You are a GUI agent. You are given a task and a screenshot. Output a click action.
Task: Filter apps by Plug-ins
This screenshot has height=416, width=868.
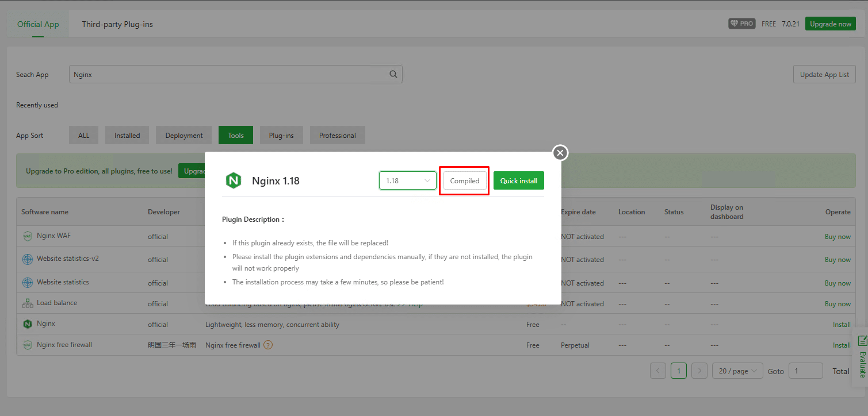(281, 136)
